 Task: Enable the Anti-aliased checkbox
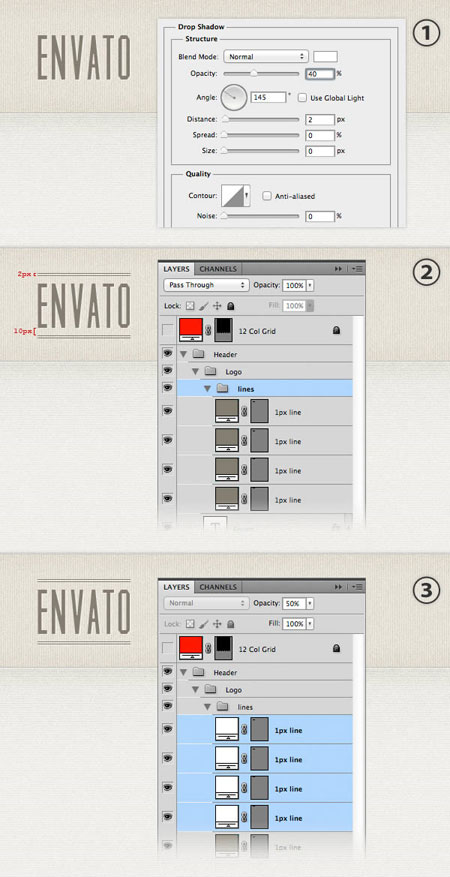pos(267,196)
